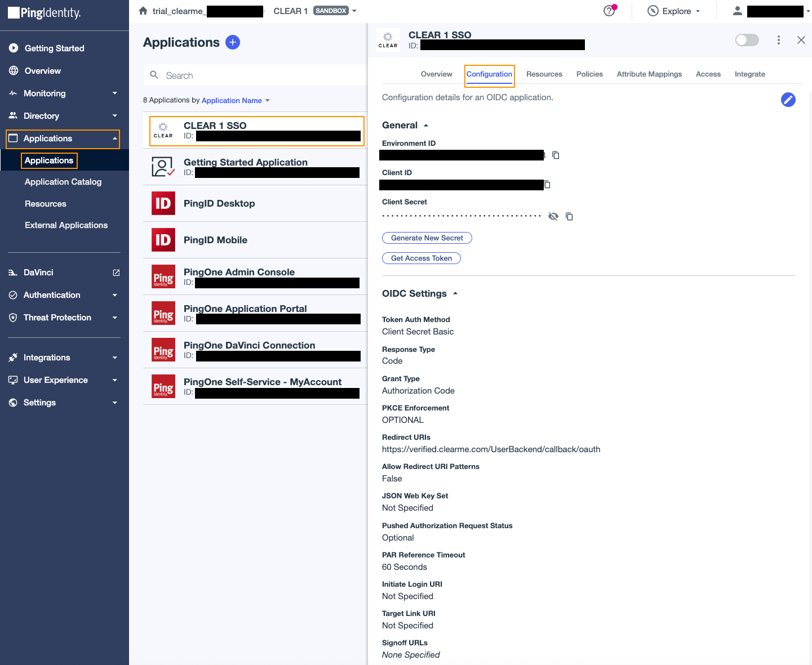This screenshot has height=665, width=812.
Task: Open the PingOne Admin Console application
Action: click(x=255, y=276)
